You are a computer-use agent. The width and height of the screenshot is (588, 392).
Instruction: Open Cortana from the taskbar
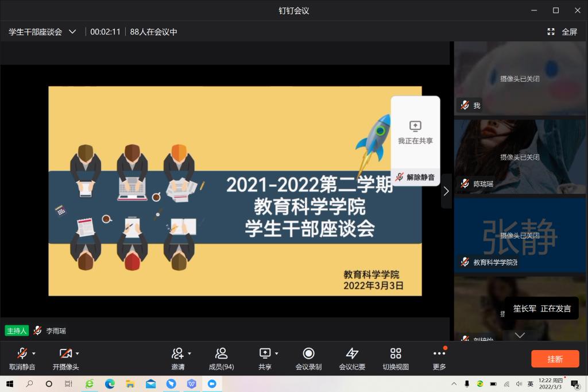(49, 384)
